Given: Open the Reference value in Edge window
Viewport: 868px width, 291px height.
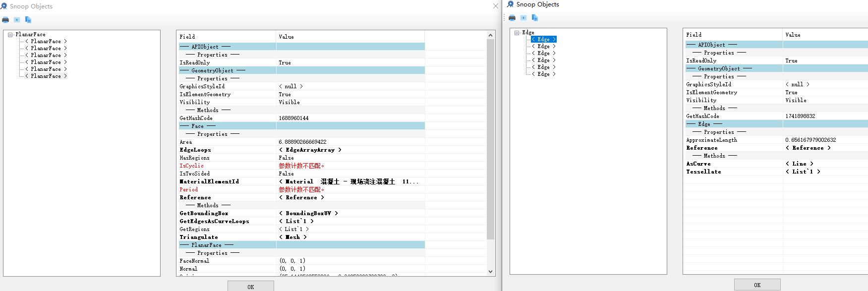Looking at the screenshot, I should click(808, 148).
